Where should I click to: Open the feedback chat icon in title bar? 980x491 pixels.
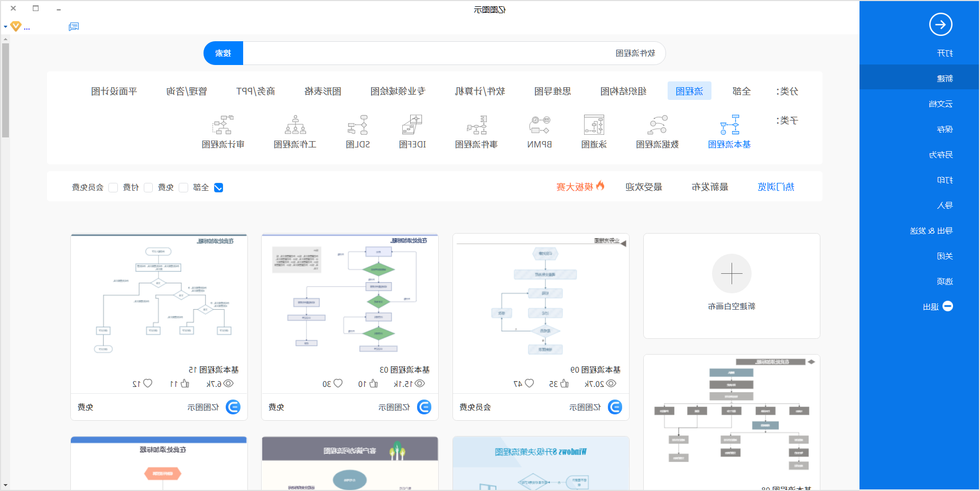(x=74, y=26)
